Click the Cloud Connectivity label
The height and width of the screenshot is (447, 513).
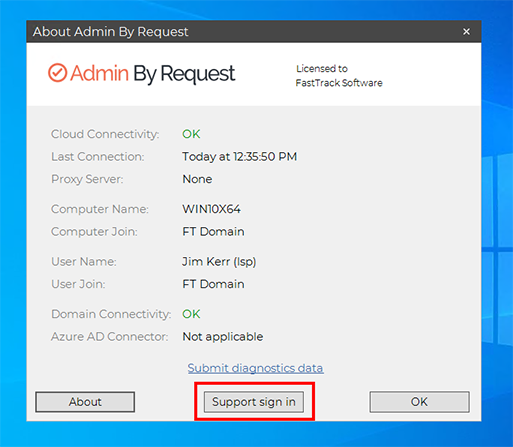click(105, 134)
